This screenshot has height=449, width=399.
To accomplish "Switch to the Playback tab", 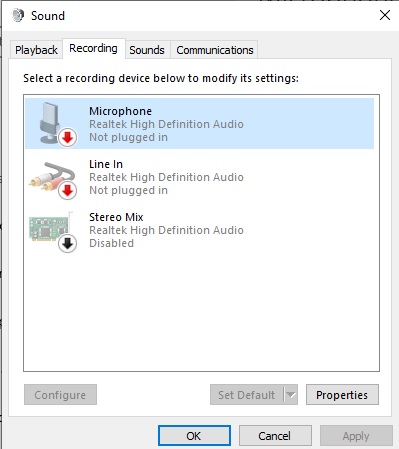I will click(x=36, y=50).
